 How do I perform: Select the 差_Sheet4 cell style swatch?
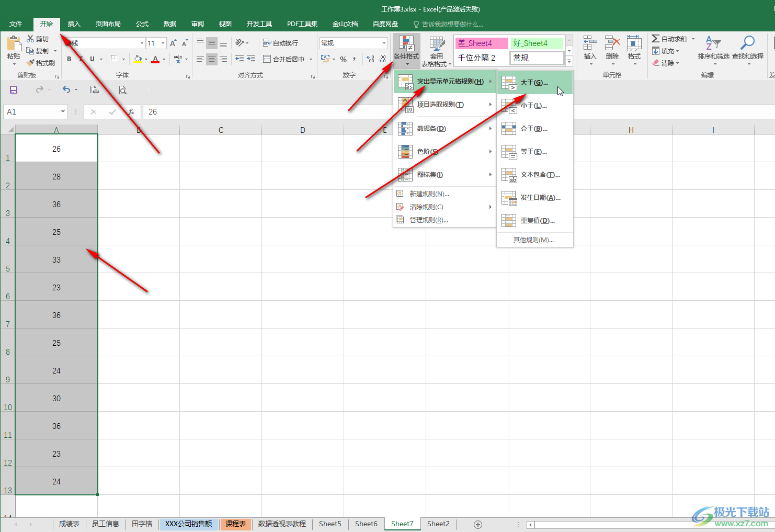[481, 43]
